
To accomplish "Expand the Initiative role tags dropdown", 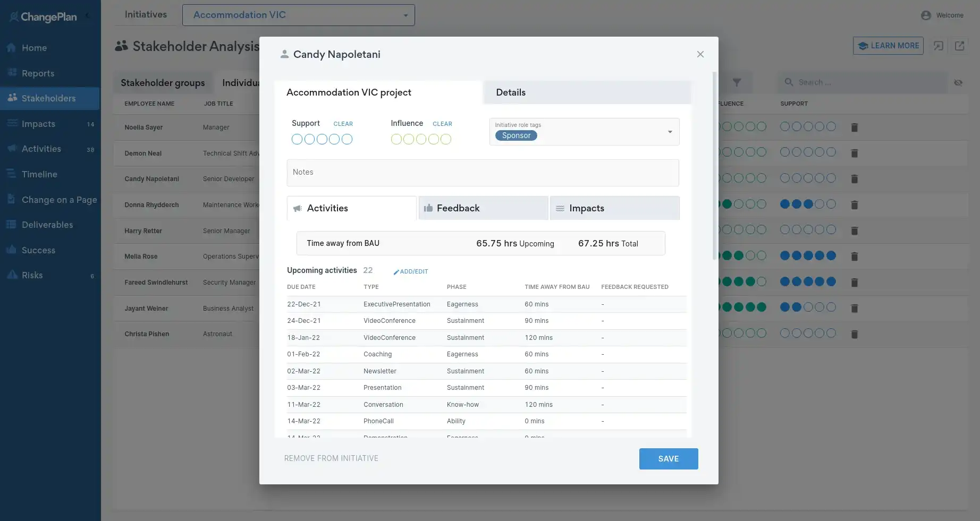I will coord(670,132).
